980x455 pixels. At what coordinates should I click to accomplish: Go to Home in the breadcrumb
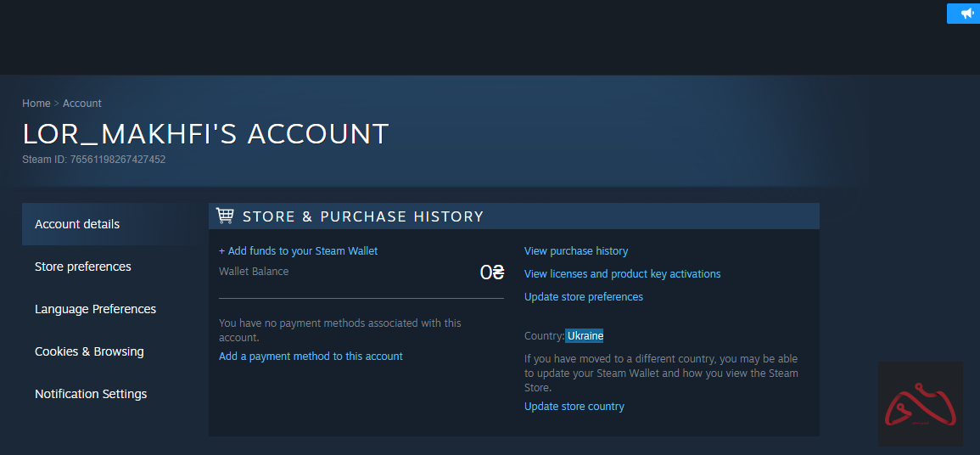tap(36, 104)
